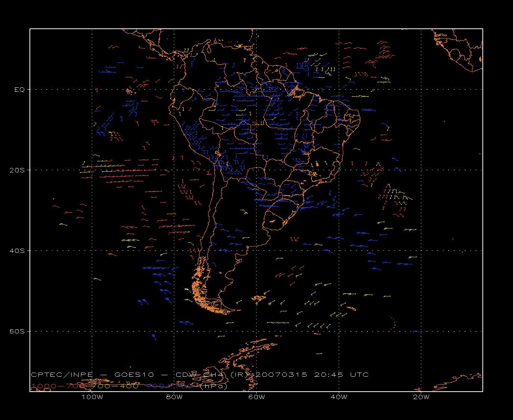513x420 pixels.
Task: Click the red 1000-700 legend entry
Action: click(x=59, y=386)
